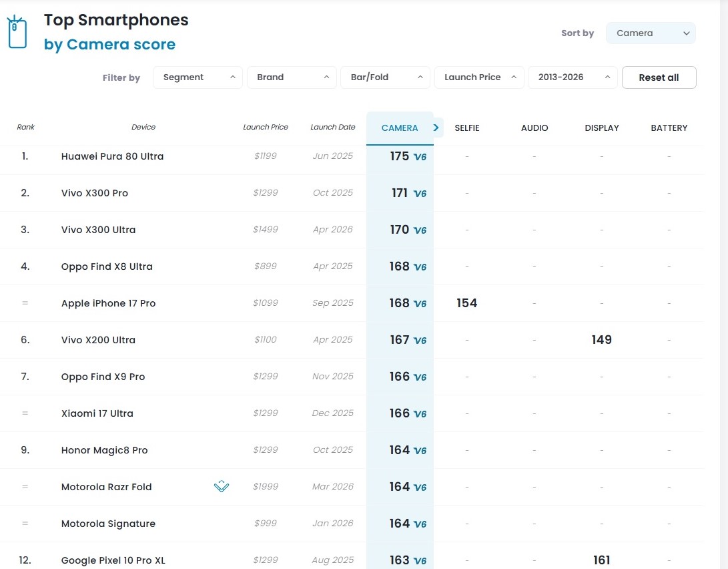728x569 pixels.
Task: Switch to the BATTERY column tab
Action: coord(669,128)
